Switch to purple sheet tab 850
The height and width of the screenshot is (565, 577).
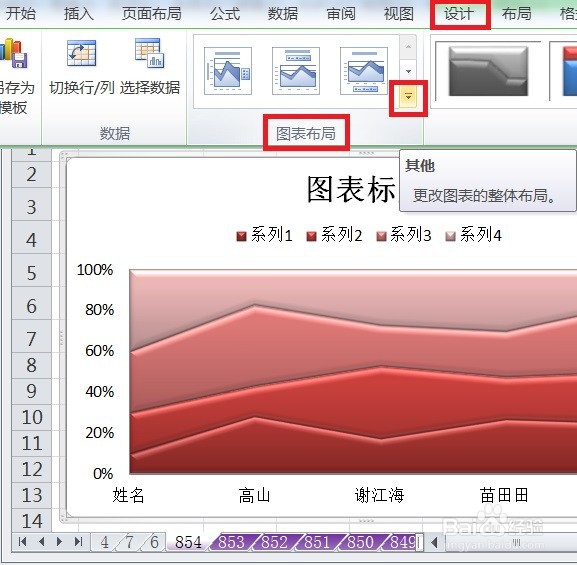[360, 542]
